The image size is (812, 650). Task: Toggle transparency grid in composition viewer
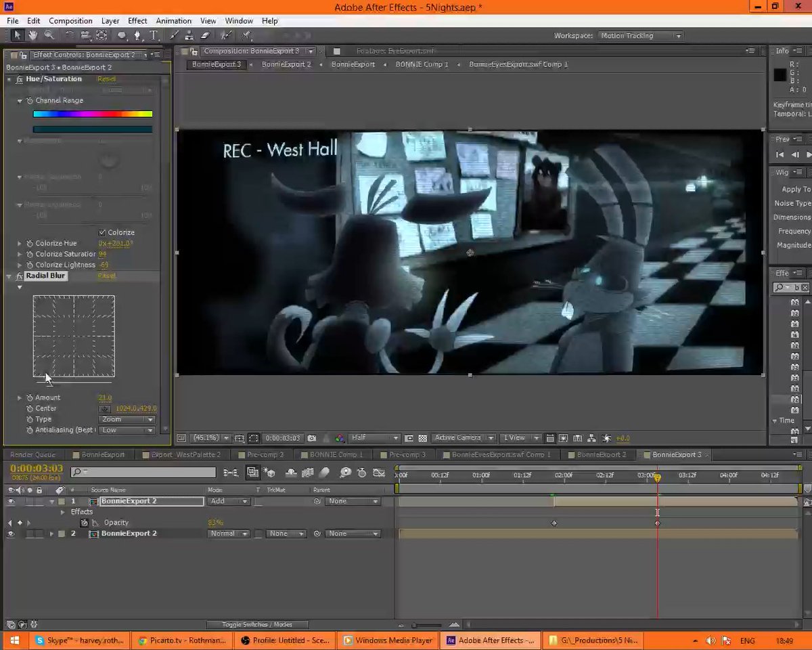pos(423,438)
